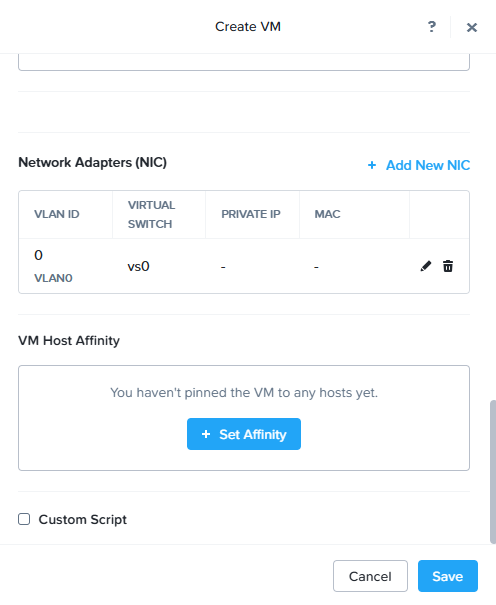Edit the VLAN0 NIC with the pencil icon
496x605 pixels.
click(426, 266)
